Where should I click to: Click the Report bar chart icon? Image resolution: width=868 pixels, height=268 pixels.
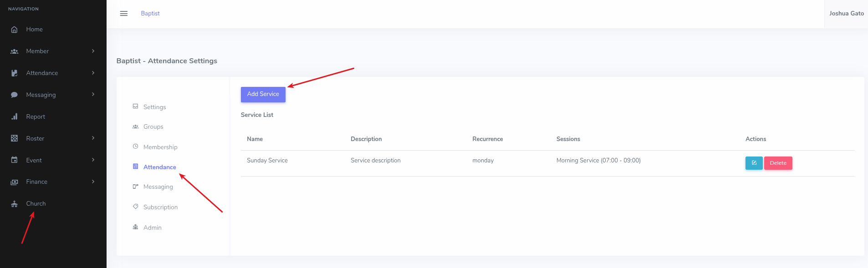[14, 117]
